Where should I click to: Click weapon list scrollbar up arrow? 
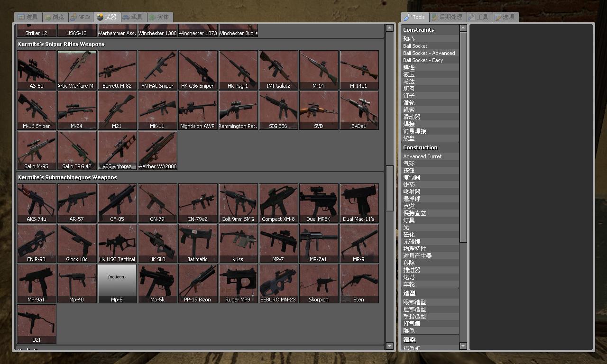[390, 28]
